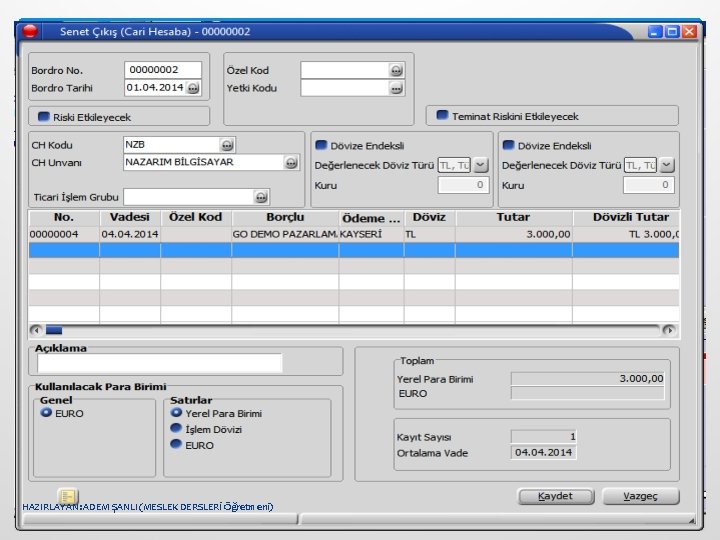
Task: Click the Bordro Tarihi date field
Action: [155, 88]
